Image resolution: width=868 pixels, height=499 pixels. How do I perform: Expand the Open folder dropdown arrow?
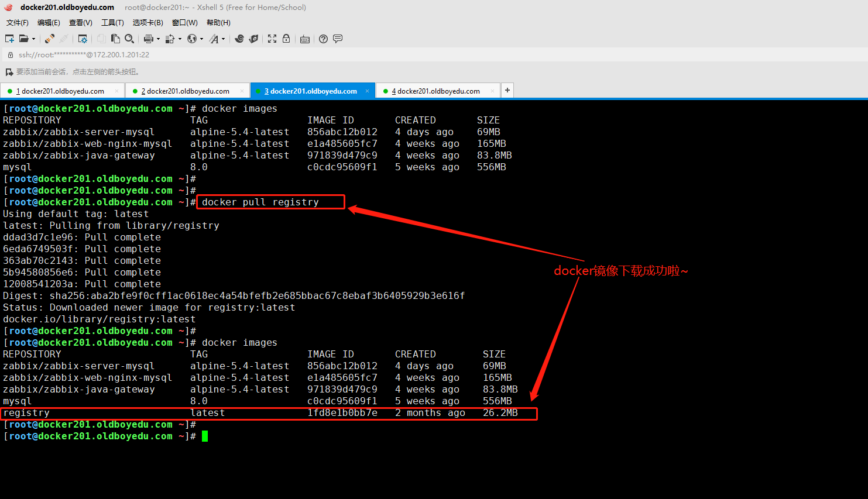[33, 39]
